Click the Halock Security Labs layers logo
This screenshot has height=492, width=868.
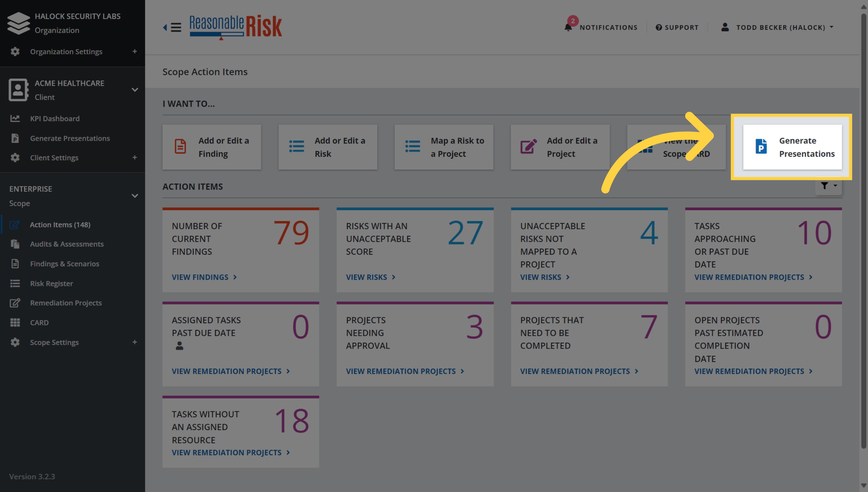pyautogui.click(x=19, y=23)
